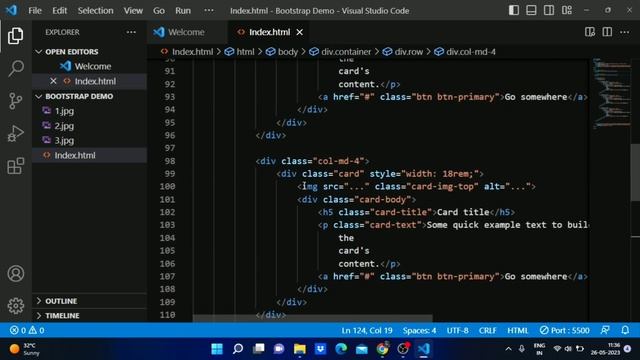Open the Edit menu
The height and width of the screenshot is (360, 640).
[60, 11]
